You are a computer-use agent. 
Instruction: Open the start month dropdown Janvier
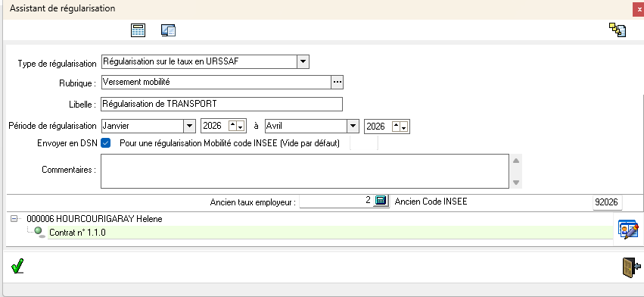189,127
